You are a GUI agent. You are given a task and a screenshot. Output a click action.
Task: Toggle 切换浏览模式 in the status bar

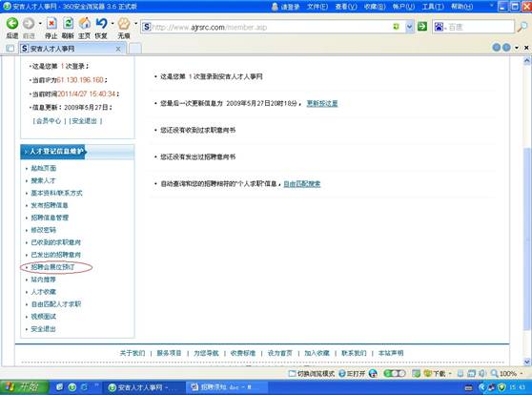tap(312, 374)
